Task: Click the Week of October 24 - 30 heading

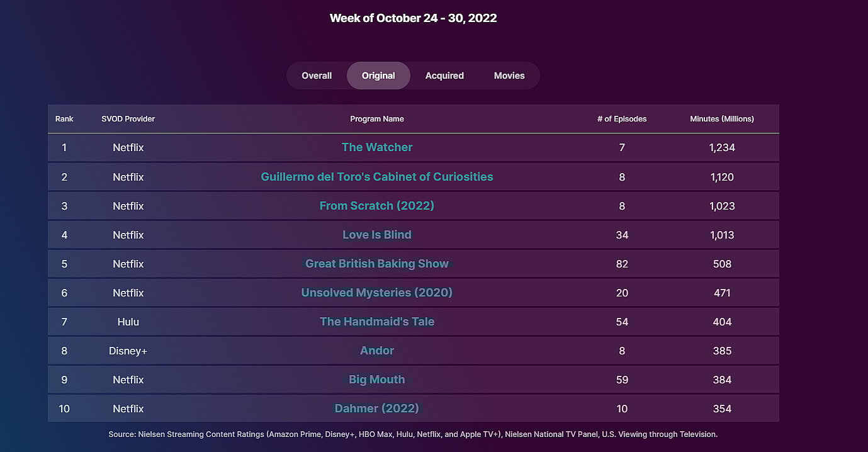Action: coord(414,18)
